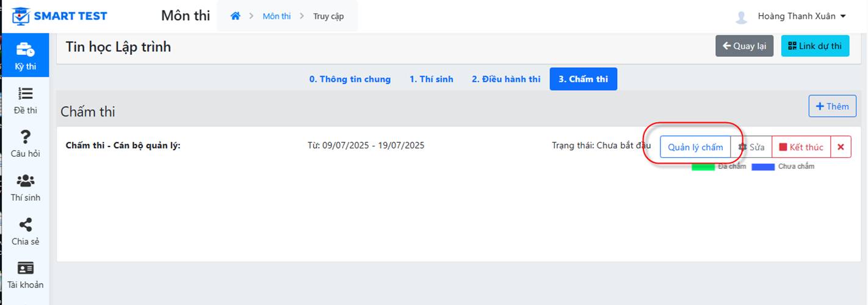Open Hoàng Thanh Xuân account dropdown
Screen dimensions: 868x305
pyautogui.click(x=801, y=16)
